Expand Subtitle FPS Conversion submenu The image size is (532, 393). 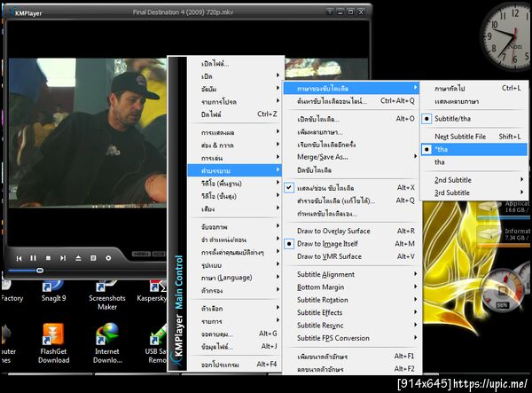[x=351, y=338]
